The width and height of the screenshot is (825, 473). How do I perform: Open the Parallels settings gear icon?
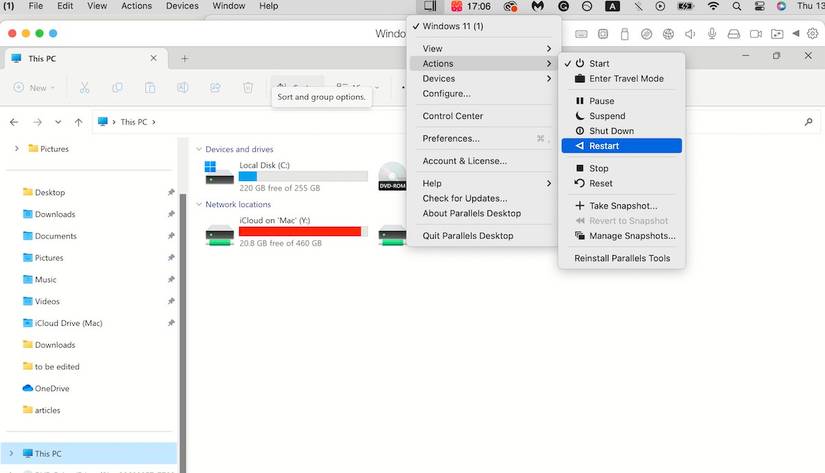[x=812, y=34]
